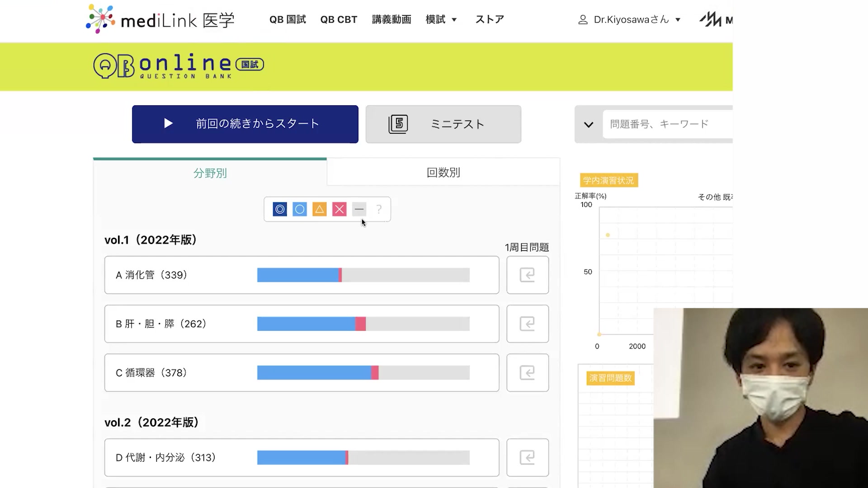Switch to the 回数別 tab
This screenshot has height=488, width=868.
[x=443, y=173]
